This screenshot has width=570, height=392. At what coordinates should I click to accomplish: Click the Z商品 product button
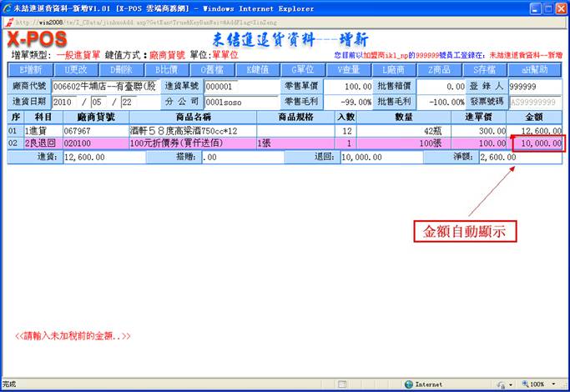(439, 69)
